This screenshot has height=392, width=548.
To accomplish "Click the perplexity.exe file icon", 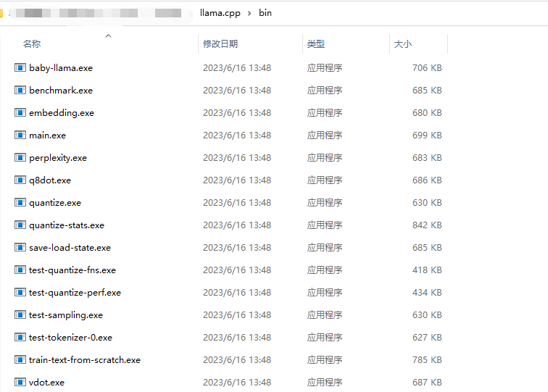I will (20, 157).
